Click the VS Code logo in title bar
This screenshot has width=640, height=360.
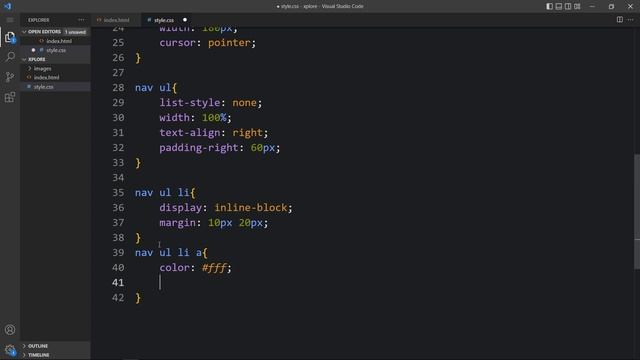pos(7,6)
